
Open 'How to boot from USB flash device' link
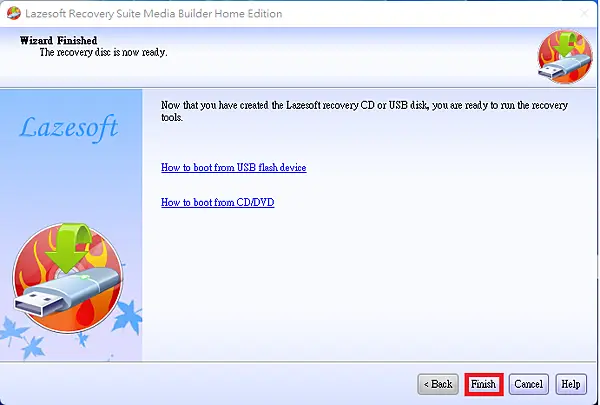click(233, 168)
